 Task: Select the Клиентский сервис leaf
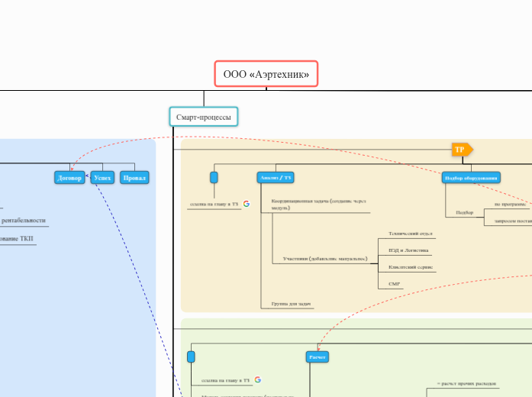click(411, 267)
